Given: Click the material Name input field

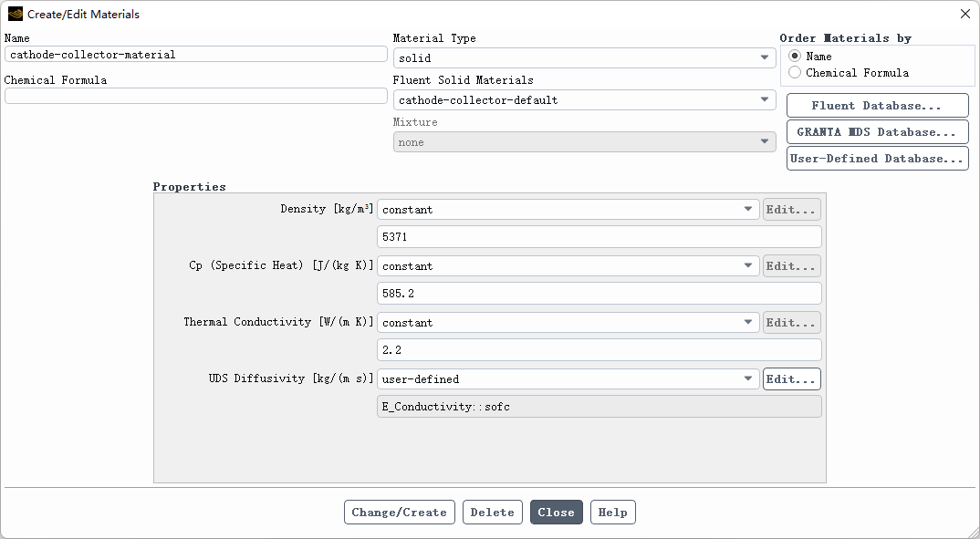Looking at the screenshot, I should pos(195,55).
